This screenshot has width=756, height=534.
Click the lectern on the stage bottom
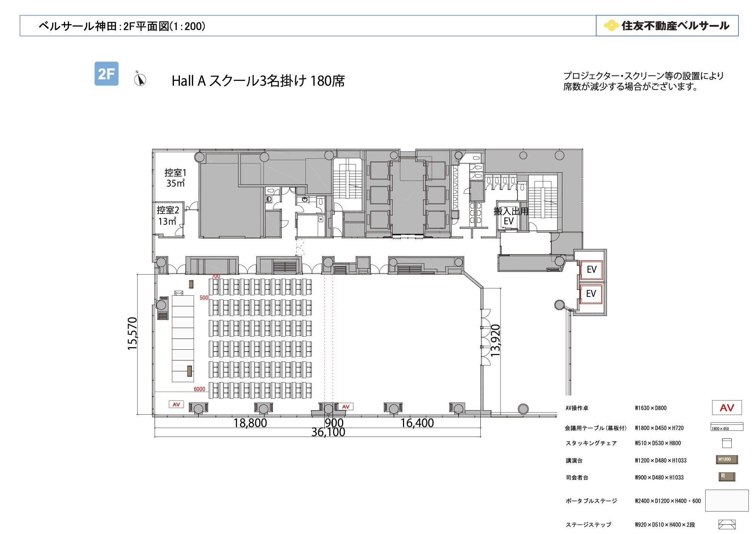tap(189, 371)
